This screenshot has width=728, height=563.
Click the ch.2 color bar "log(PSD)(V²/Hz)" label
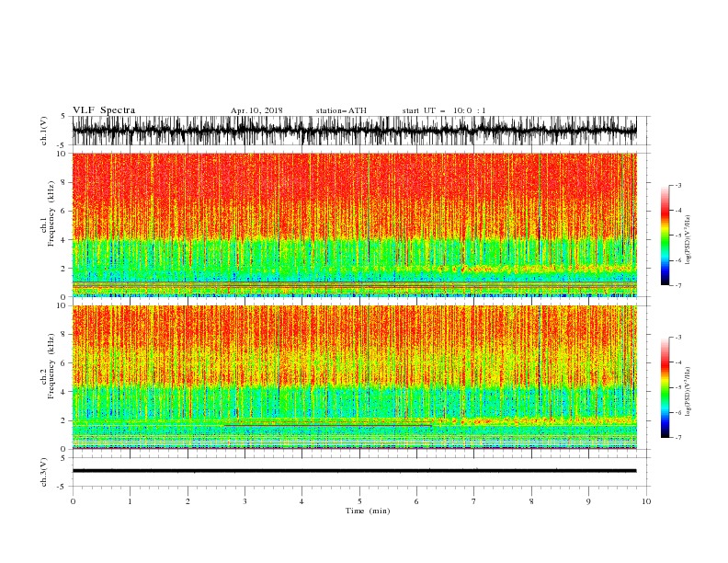(x=688, y=392)
